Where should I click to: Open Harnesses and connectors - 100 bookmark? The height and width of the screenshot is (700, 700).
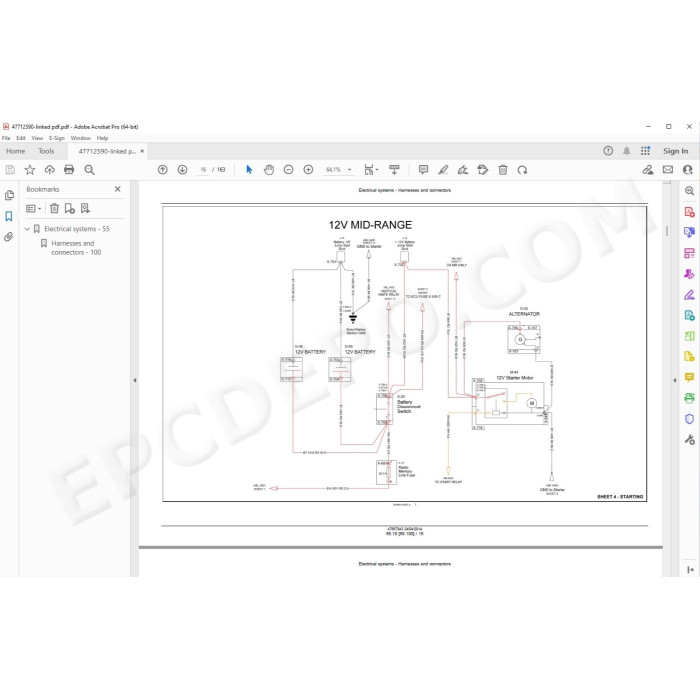point(76,248)
